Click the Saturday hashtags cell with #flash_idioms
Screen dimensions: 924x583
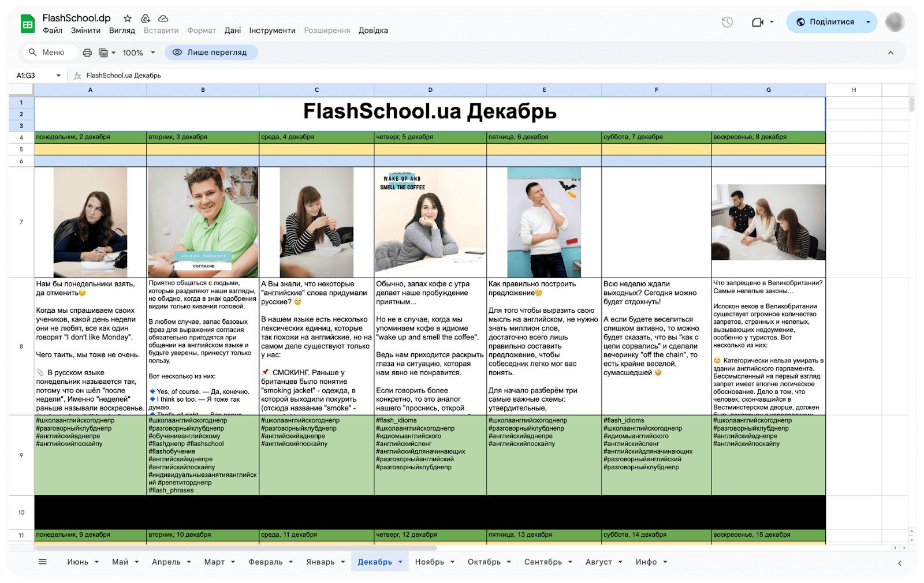click(x=656, y=455)
